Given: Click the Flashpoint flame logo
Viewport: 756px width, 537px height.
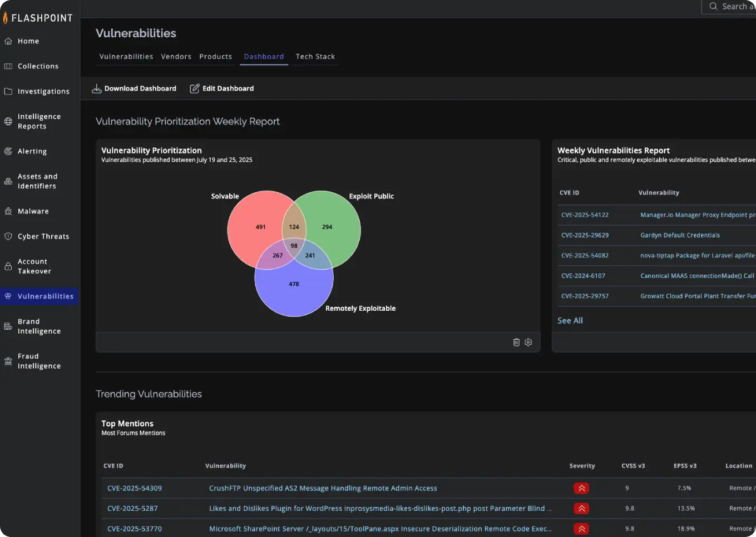Looking at the screenshot, I should pyautogui.click(x=6, y=18).
